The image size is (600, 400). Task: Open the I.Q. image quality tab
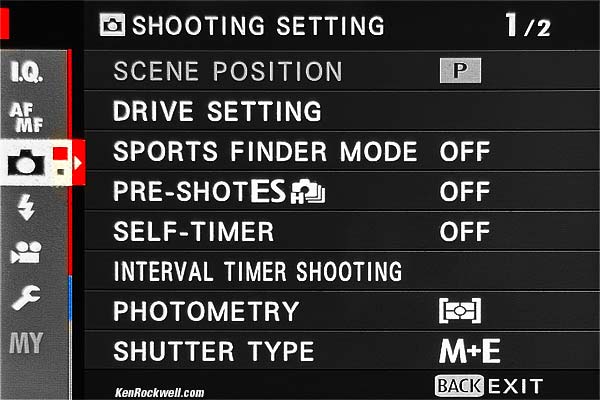[26, 72]
